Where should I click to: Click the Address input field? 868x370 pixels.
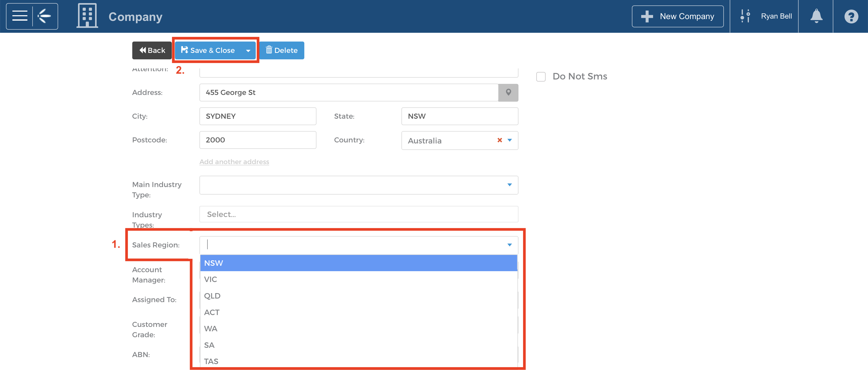click(349, 92)
